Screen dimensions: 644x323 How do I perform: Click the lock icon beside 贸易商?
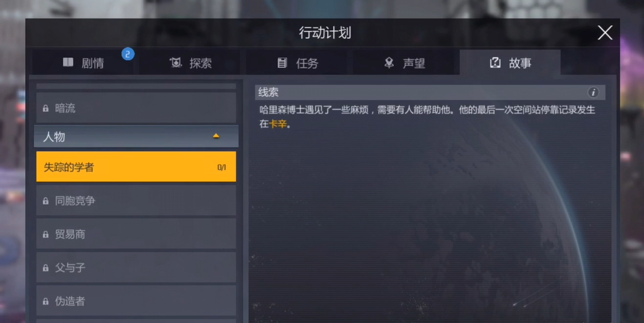click(46, 234)
